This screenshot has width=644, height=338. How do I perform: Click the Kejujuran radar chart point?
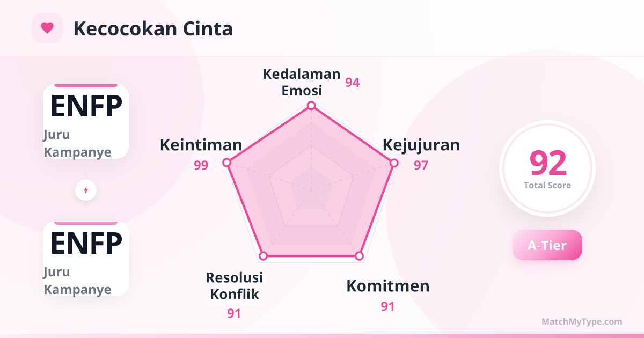coord(393,163)
